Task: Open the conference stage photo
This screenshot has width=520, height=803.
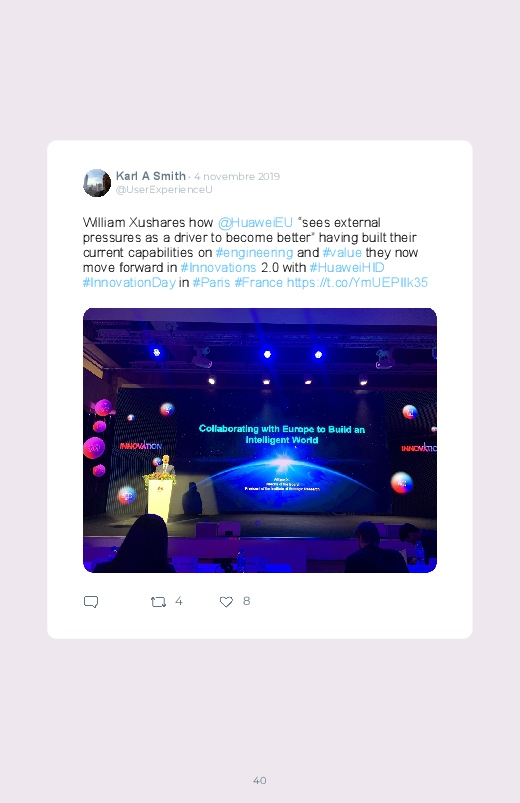Action: (x=260, y=440)
